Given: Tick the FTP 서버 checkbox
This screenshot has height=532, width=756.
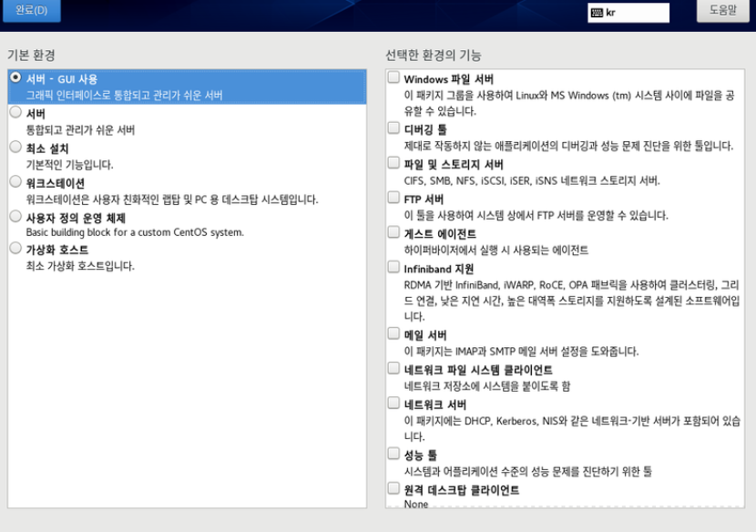Looking at the screenshot, I should [x=393, y=198].
